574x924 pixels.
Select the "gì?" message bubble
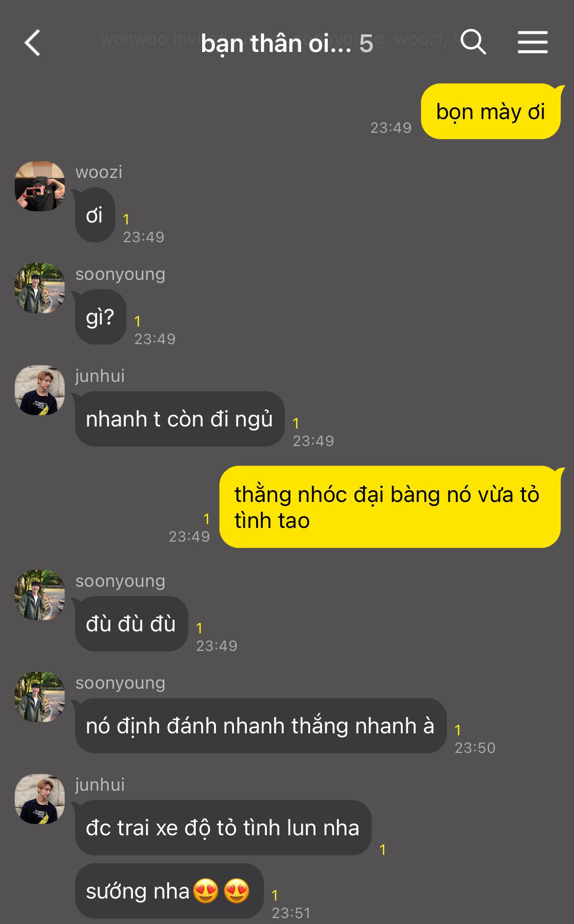[101, 317]
